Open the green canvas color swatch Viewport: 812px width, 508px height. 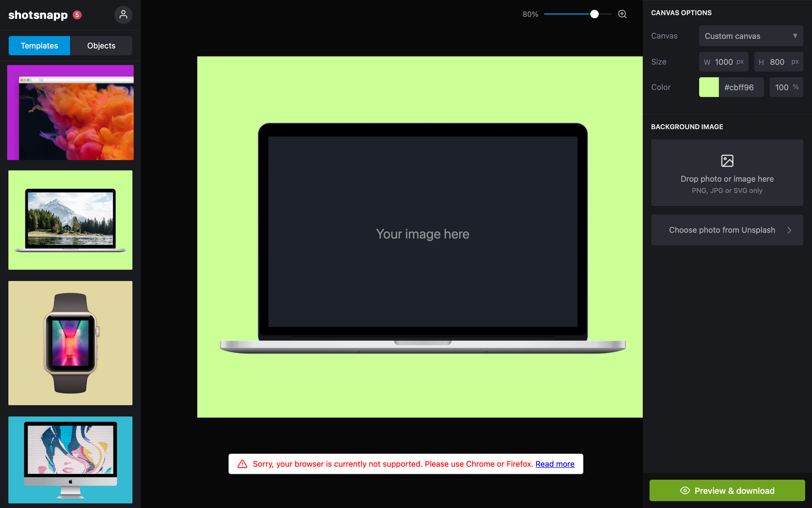pos(708,87)
